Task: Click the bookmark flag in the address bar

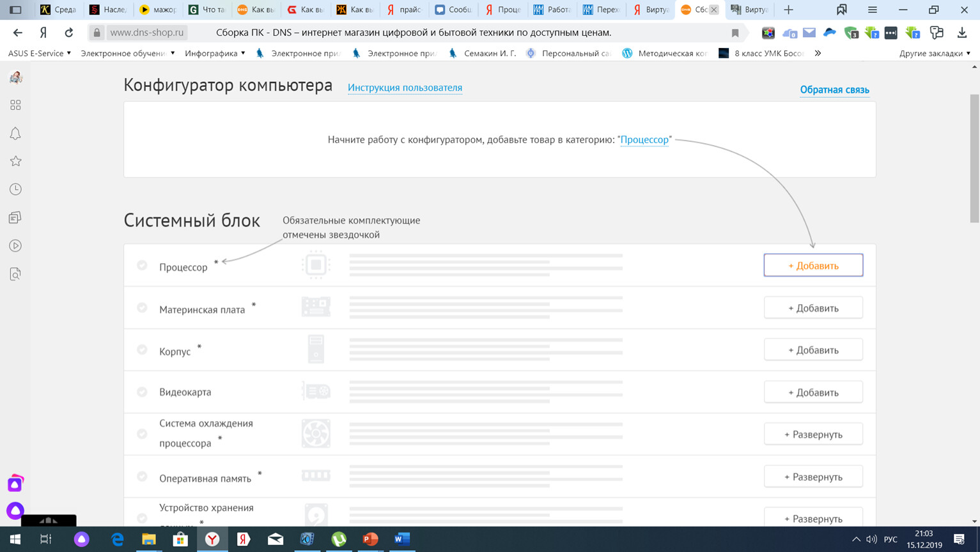Action: [735, 33]
